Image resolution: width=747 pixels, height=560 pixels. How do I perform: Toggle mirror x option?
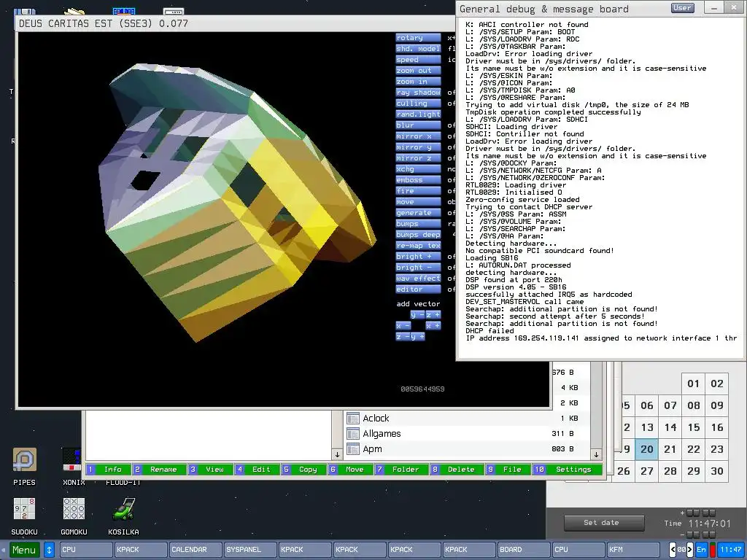418,136
